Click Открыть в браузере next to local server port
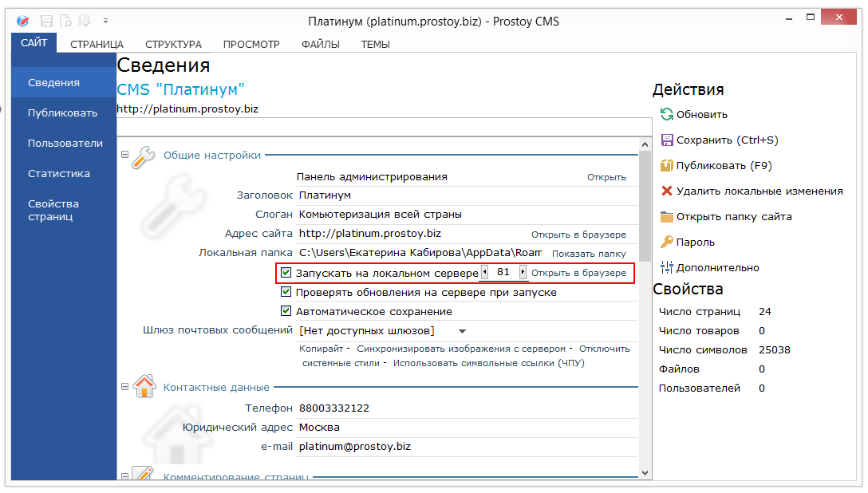The width and height of the screenshot is (868, 493). [x=578, y=273]
